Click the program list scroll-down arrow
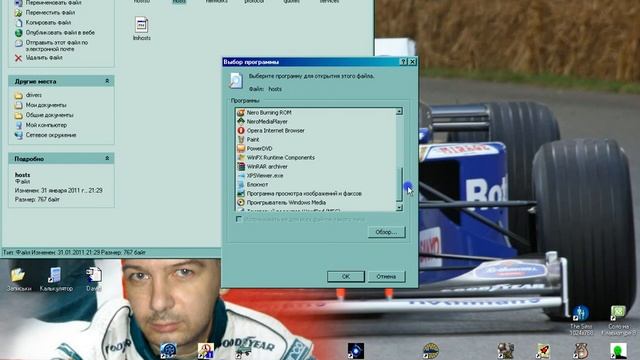Viewport: 640px width, 360px height. 399,208
